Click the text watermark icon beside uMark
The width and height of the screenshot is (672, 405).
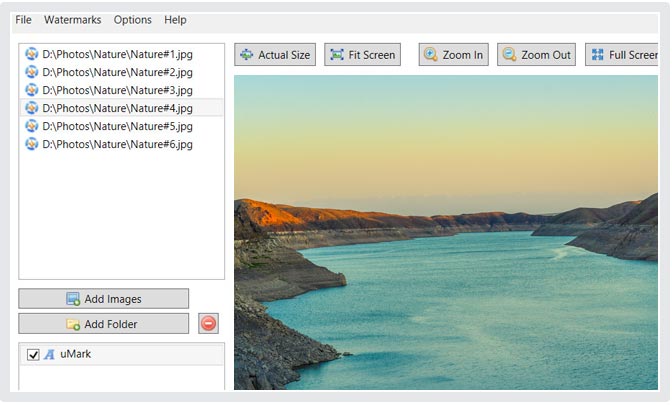[49, 354]
